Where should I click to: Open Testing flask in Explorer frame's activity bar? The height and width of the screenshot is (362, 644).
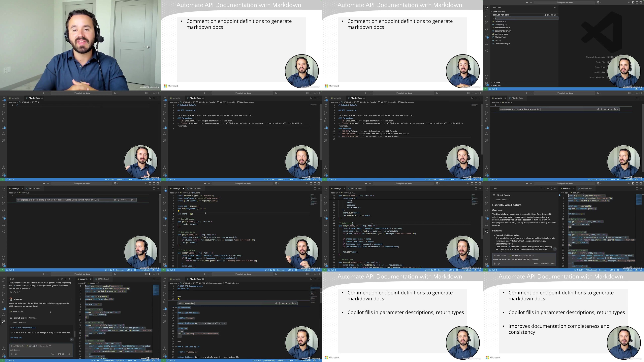[486, 43]
